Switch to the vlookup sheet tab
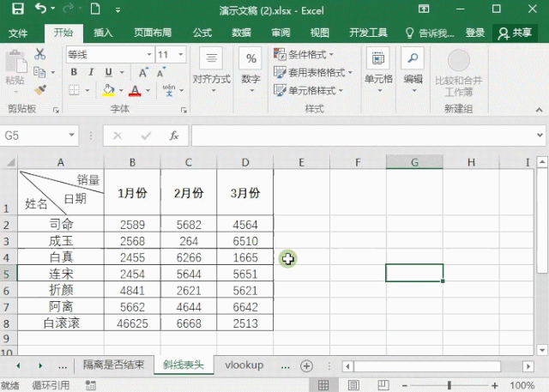This screenshot has height=392, width=549. point(244,365)
